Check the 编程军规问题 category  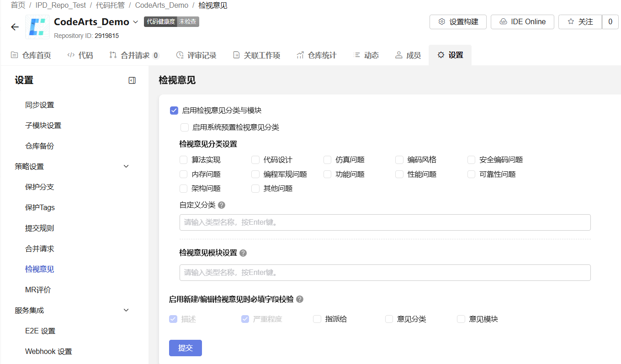click(255, 174)
